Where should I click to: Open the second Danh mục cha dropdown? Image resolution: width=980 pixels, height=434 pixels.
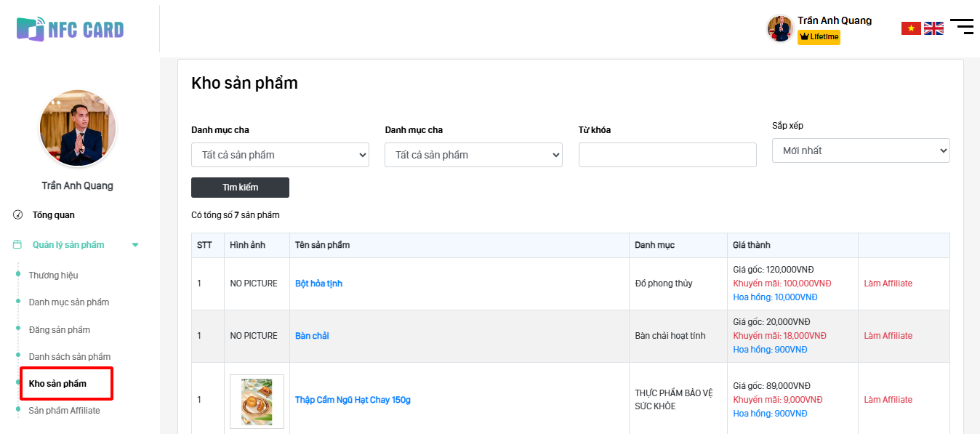pyautogui.click(x=473, y=155)
